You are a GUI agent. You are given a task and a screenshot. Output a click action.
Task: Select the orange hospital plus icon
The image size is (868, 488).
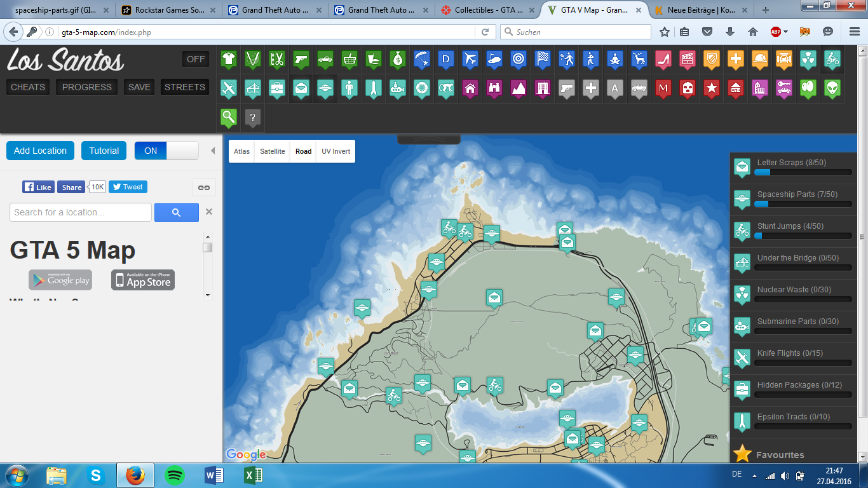(x=735, y=60)
